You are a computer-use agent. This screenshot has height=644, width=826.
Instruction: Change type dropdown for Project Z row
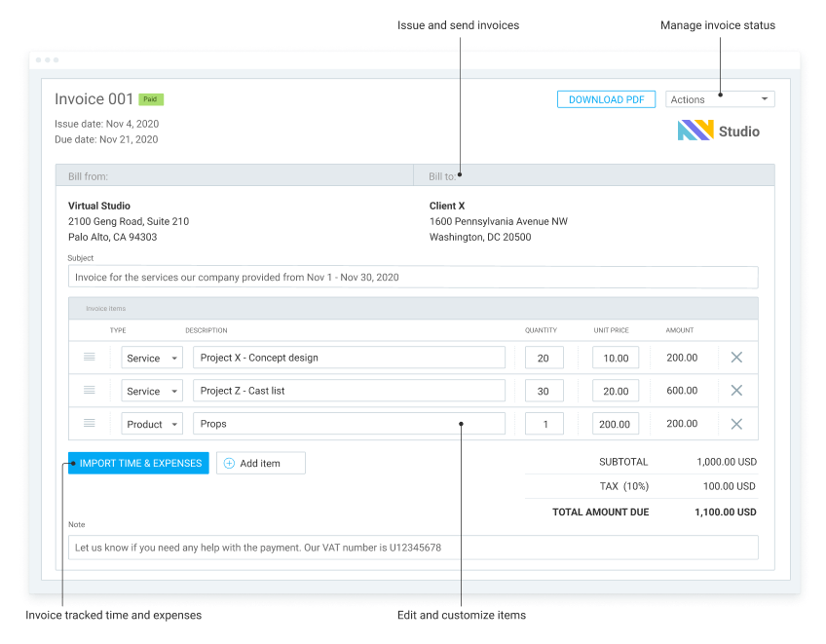(152, 391)
